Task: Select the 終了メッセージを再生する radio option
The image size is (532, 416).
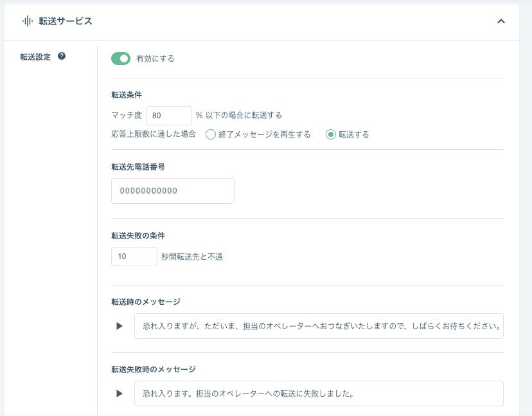Action: [x=210, y=134]
